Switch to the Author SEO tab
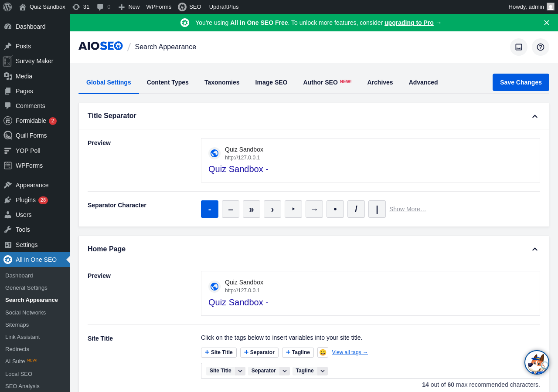The height and width of the screenshot is (392, 558). tap(327, 82)
